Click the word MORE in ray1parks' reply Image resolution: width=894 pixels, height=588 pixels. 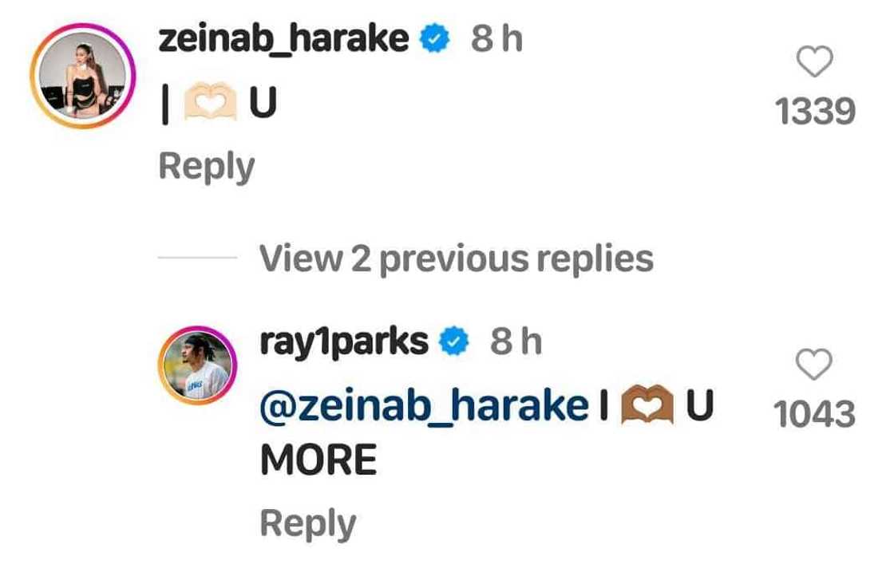click(x=318, y=460)
